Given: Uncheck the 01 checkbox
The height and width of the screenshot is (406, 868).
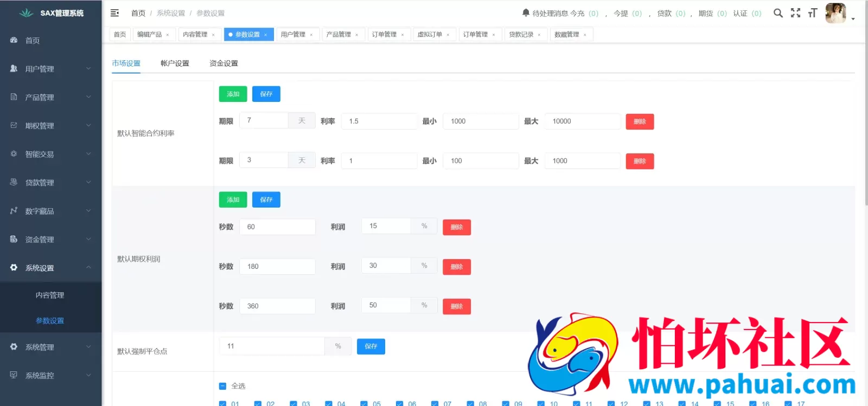Looking at the screenshot, I should (x=222, y=404).
